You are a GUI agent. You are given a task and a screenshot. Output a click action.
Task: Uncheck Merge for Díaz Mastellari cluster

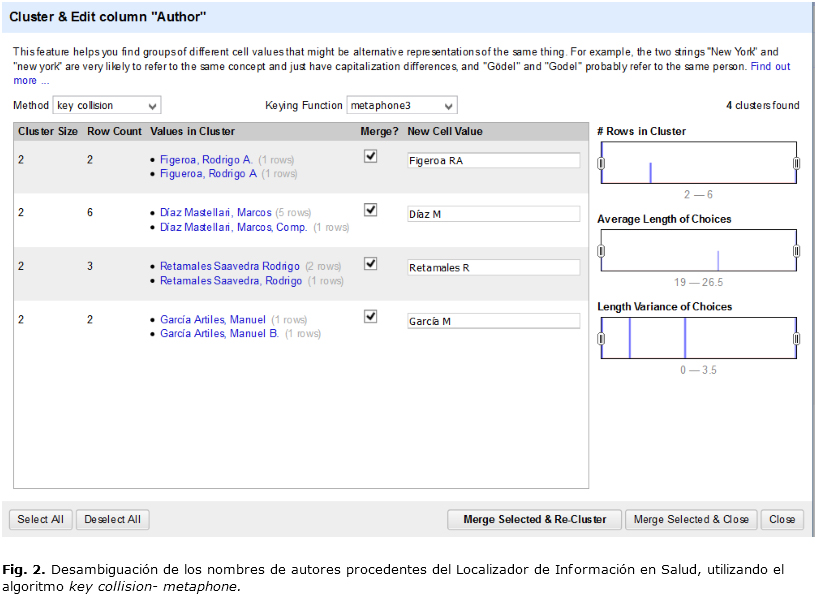click(371, 210)
